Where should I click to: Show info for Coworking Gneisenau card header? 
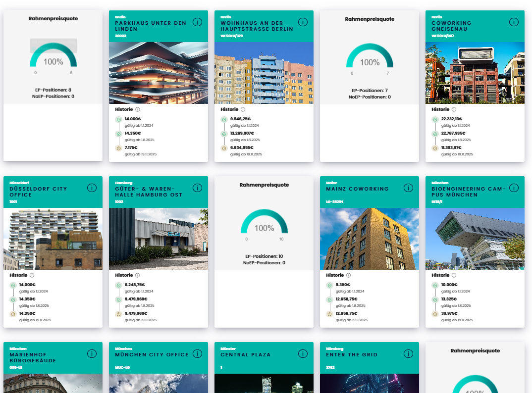pyautogui.click(x=514, y=22)
